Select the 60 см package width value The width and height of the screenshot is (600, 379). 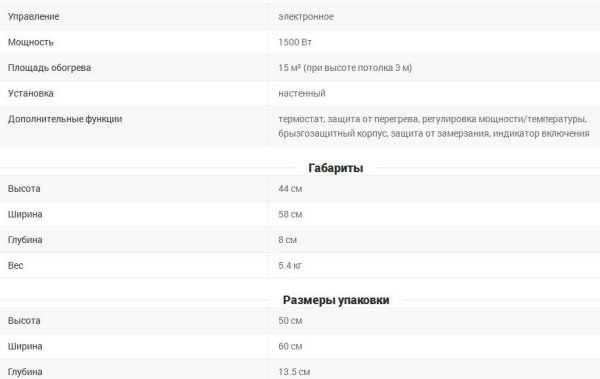click(x=290, y=346)
